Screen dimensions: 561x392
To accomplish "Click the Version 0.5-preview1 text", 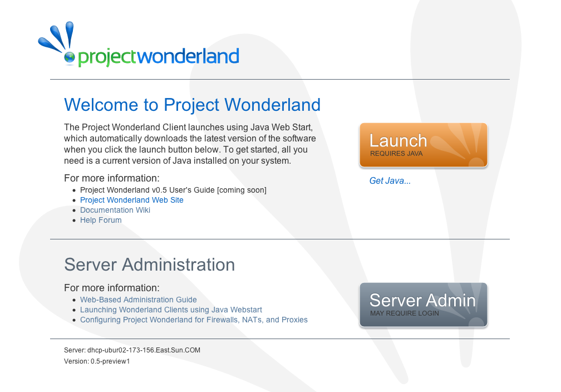I will pyautogui.click(x=97, y=361).
